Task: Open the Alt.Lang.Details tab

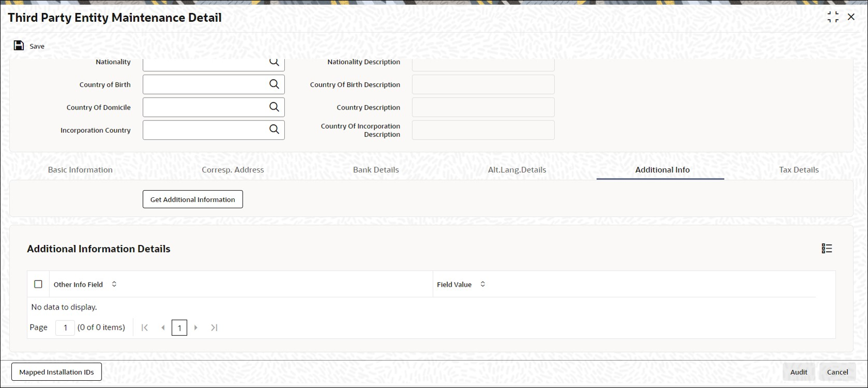Action: coord(517,169)
